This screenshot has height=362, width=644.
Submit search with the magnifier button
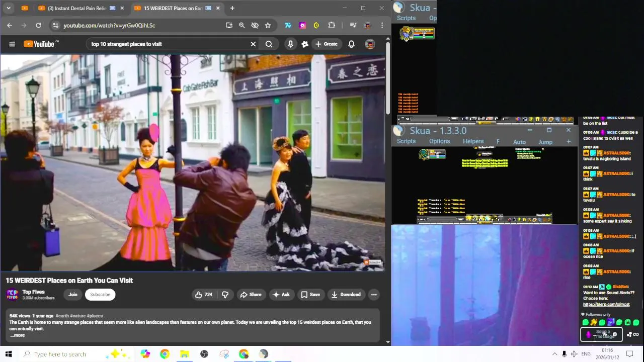point(269,44)
